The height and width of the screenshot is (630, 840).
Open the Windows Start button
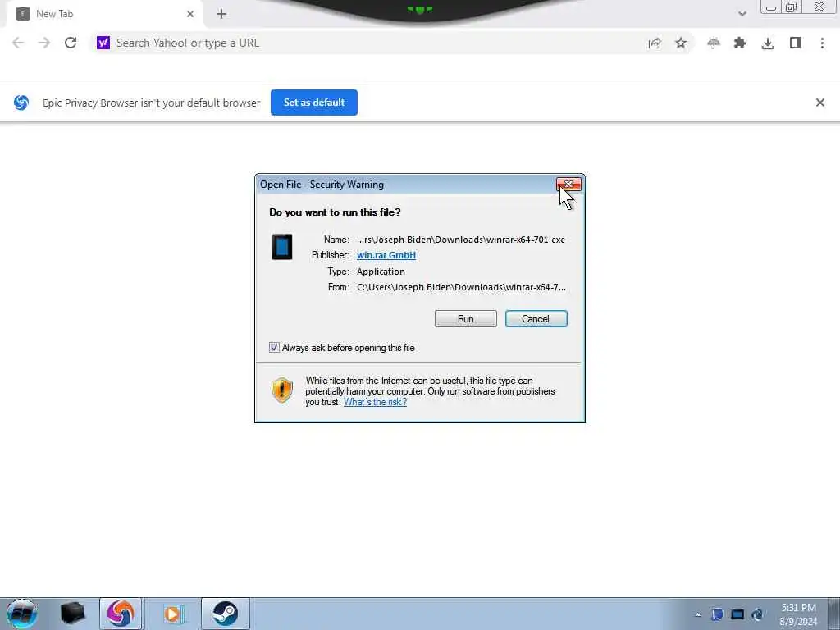click(22, 614)
